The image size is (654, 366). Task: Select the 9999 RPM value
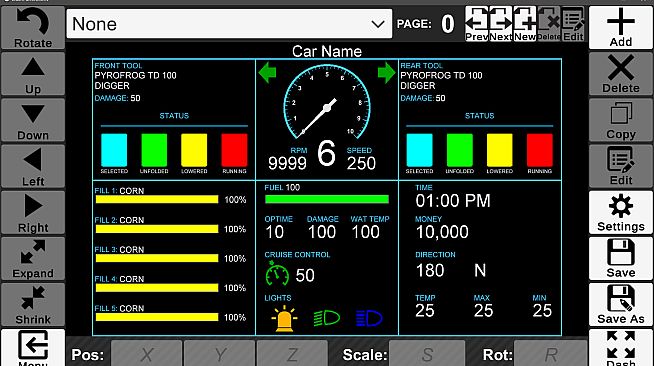pyautogui.click(x=287, y=163)
